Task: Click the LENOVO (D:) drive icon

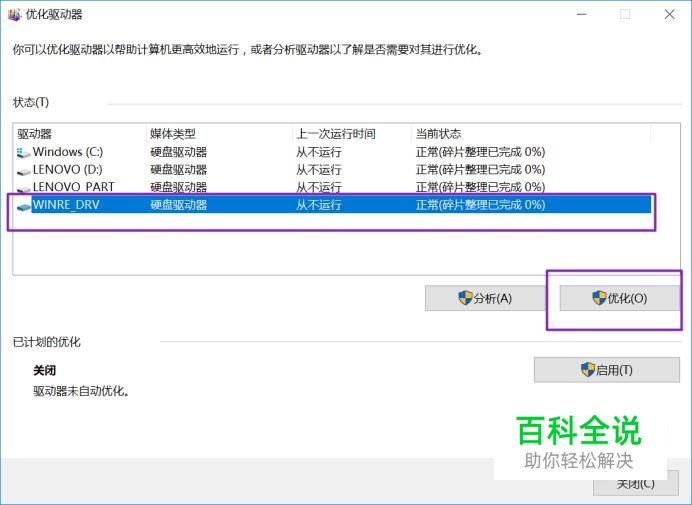Action: (23, 171)
